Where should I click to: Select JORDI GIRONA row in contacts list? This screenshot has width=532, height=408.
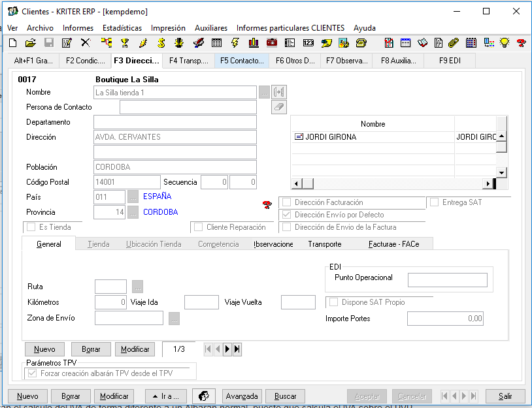pyautogui.click(x=394, y=137)
